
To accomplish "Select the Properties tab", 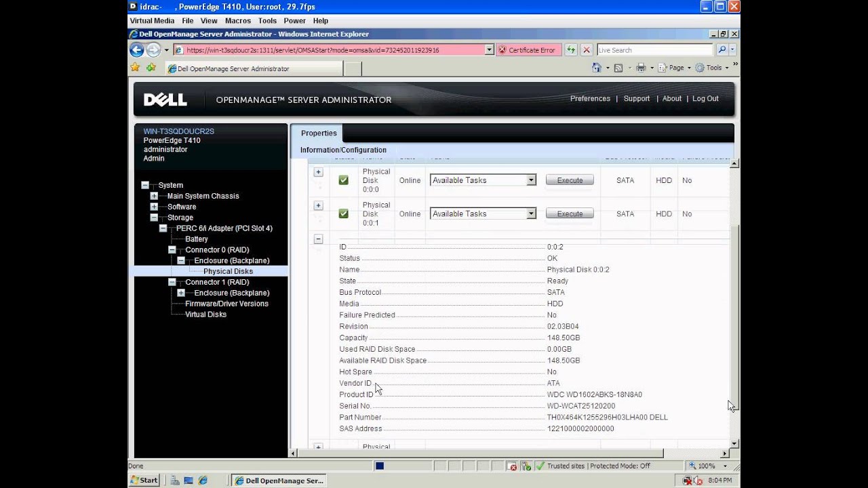I will [x=319, y=133].
